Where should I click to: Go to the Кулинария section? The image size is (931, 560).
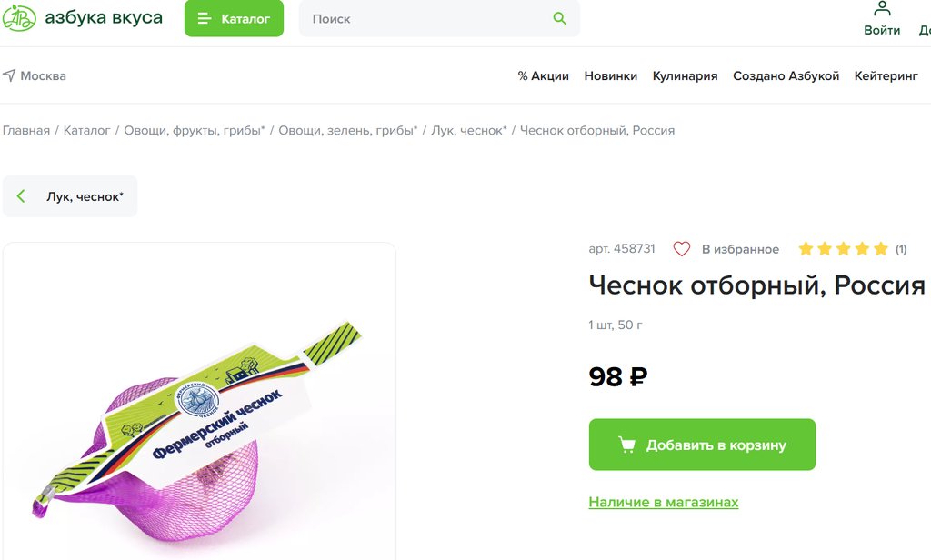685,76
